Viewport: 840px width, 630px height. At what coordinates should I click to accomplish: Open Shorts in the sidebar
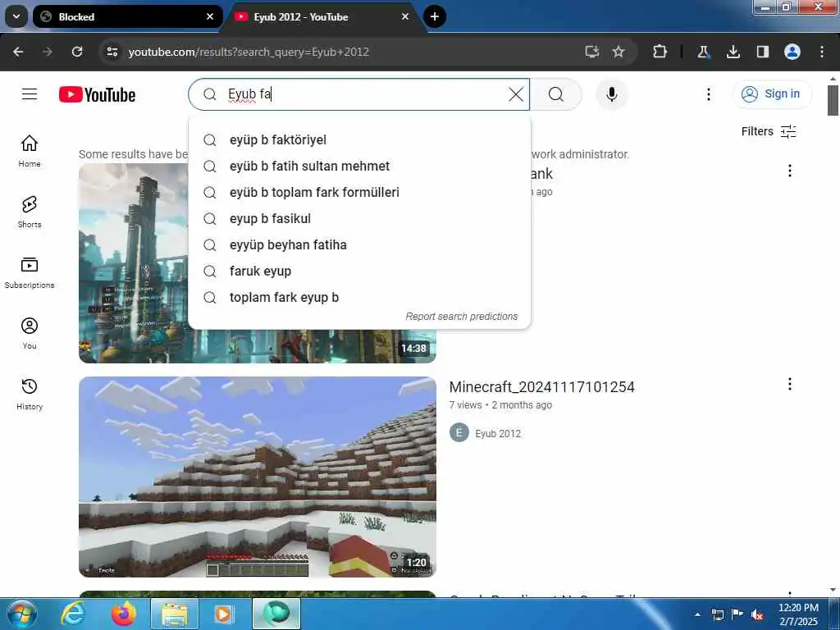pyautogui.click(x=30, y=212)
